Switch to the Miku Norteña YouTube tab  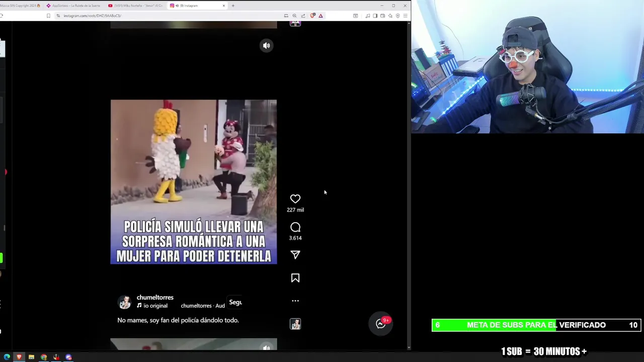[x=135, y=6]
